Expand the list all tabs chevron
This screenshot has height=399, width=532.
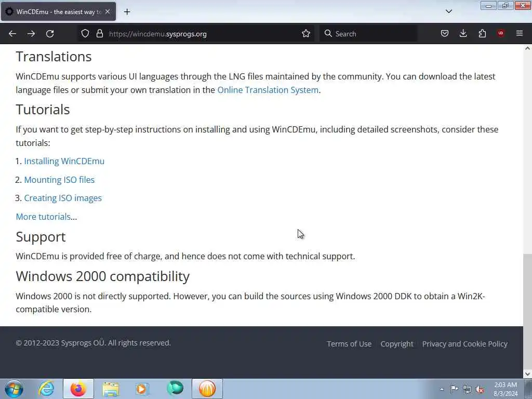[448, 11]
